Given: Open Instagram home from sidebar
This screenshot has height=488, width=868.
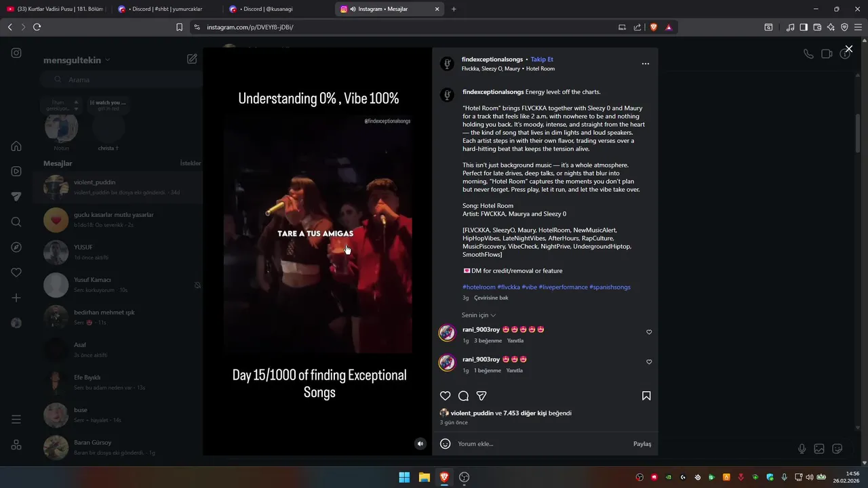Looking at the screenshot, I should tap(16, 146).
